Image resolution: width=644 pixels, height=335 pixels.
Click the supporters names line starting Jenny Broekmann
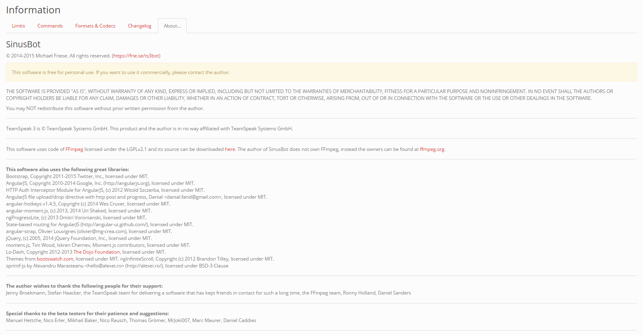[209, 293]
